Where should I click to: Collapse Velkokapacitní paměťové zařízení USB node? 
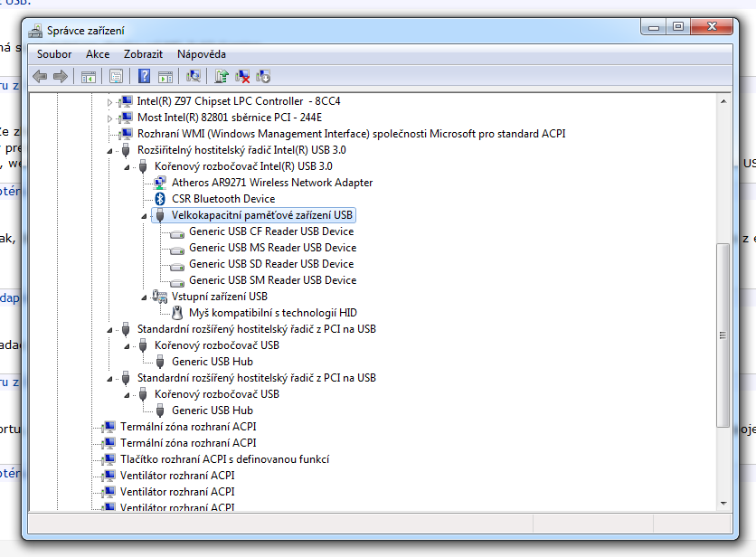coord(145,215)
